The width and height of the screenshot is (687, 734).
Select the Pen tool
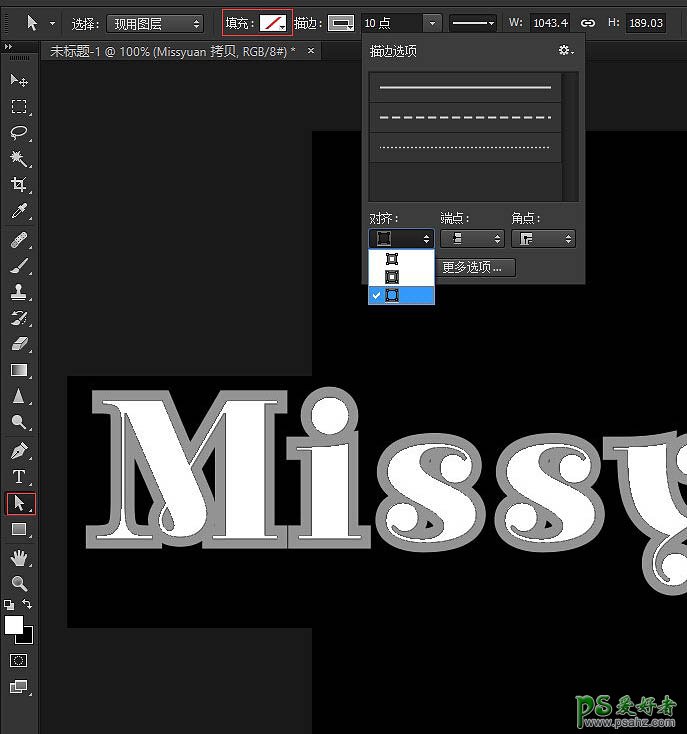pyautogui.click(x=19, y=450)
